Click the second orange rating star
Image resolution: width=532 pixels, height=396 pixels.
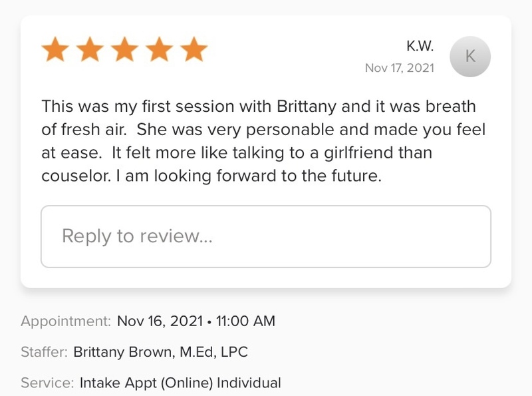click(x=90, y=51)
